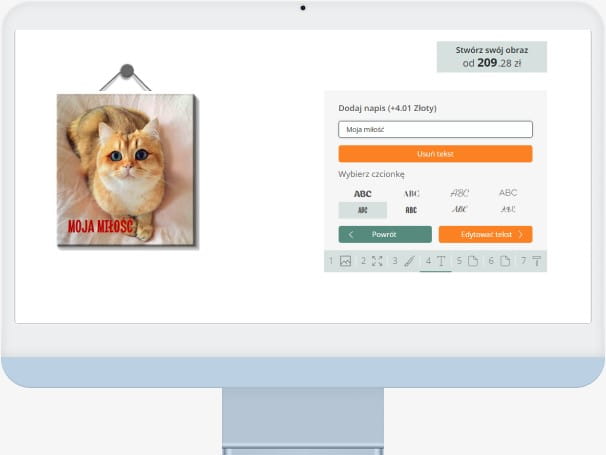Choose the script ABC font, first row
Screen dimensions: 606x455
click(459, 193)
